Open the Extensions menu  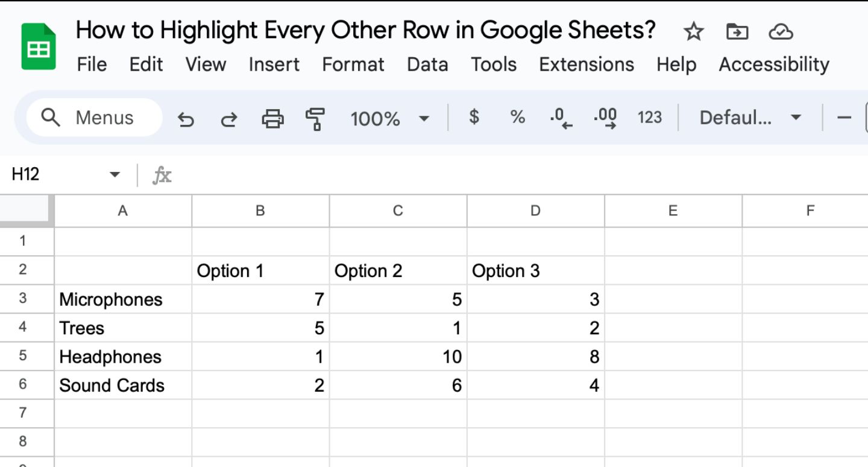[x=585, y=65]
